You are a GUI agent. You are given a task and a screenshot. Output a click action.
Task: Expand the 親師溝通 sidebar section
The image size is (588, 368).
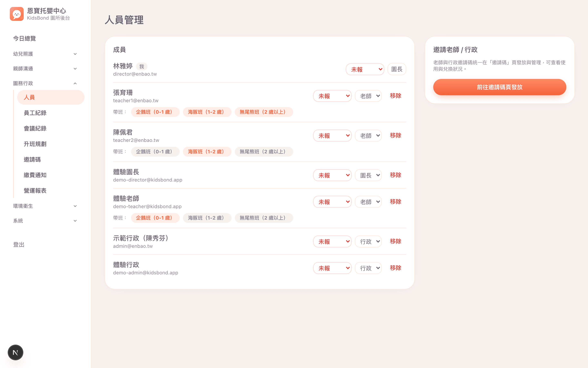45,69
